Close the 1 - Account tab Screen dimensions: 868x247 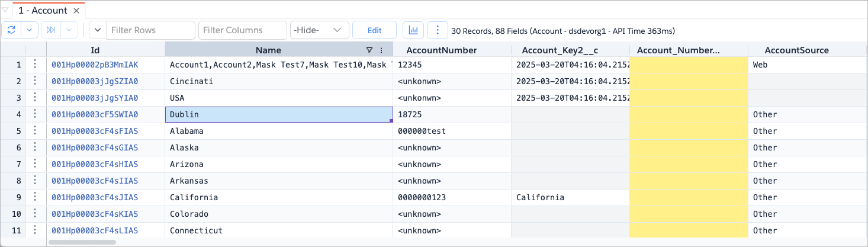(76, 11)
